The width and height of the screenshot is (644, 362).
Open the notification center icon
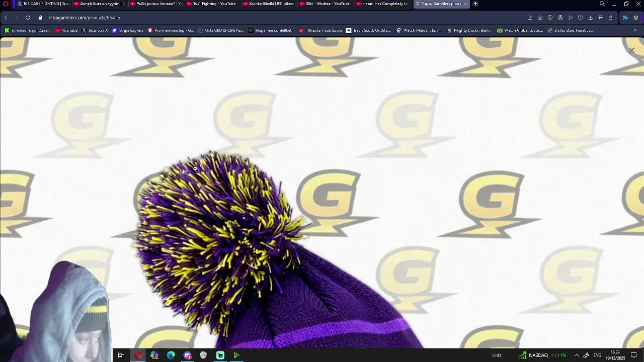[x=634, y=355]
